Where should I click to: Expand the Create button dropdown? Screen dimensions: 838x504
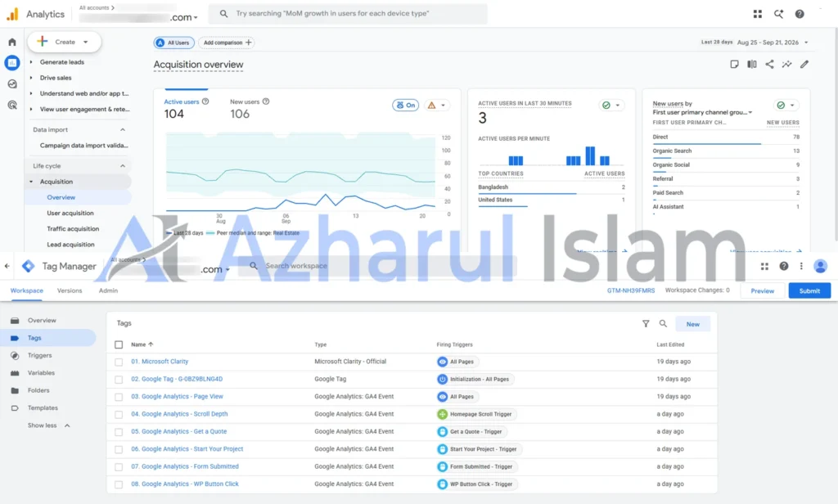point(85,42)
